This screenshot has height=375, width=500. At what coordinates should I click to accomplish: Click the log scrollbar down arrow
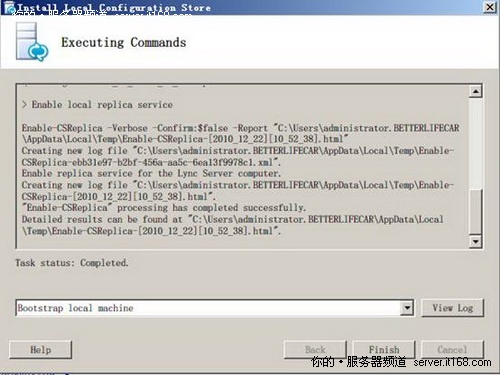(475, 241)
